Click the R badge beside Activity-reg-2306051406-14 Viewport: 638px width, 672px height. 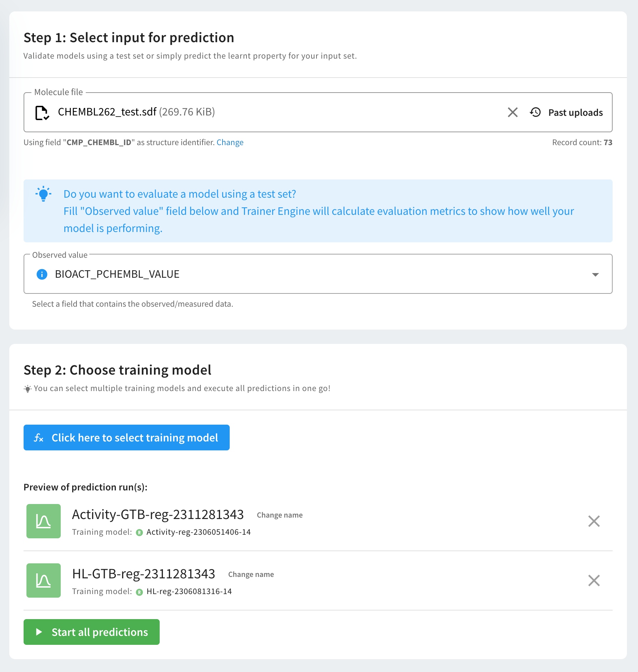[x=139, y=533]
